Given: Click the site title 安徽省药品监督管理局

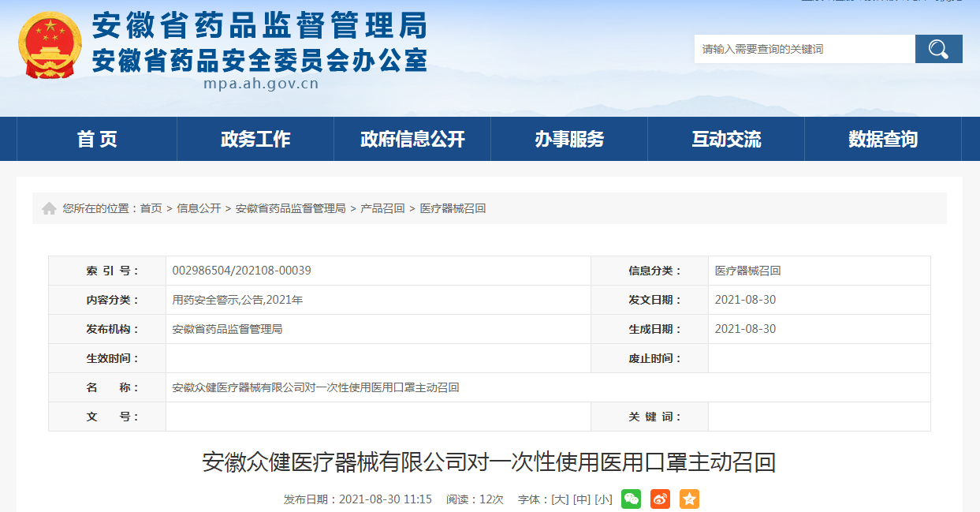Looking at the screenshot, I should [259, 26].
